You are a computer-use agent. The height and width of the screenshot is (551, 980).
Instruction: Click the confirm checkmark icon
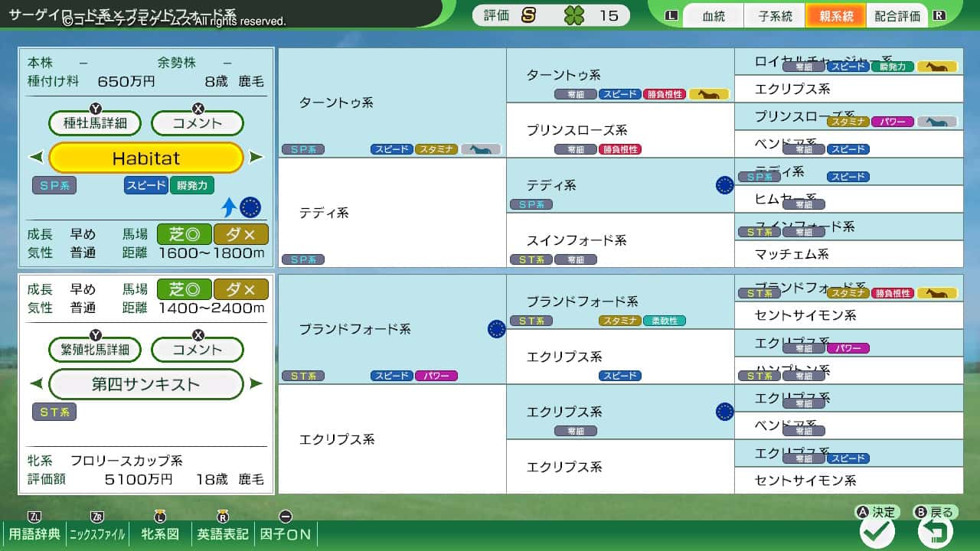coord(877,531)
